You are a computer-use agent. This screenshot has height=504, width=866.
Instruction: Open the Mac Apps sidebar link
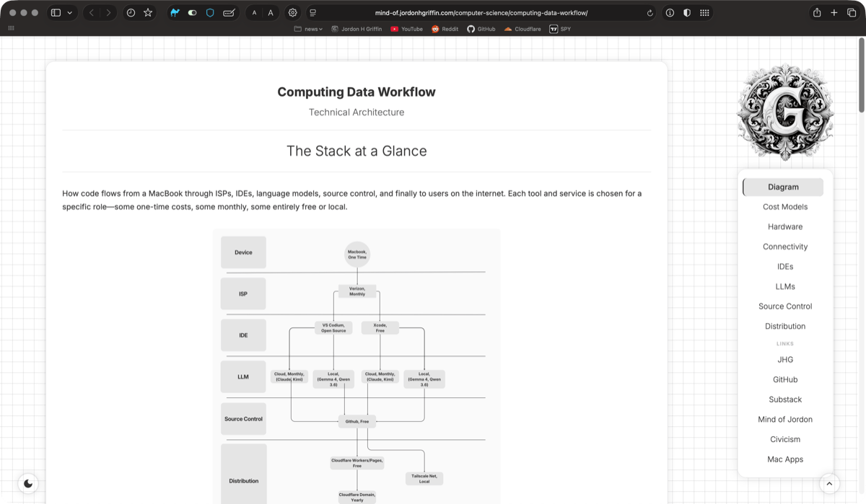click(x=785, y=459)
